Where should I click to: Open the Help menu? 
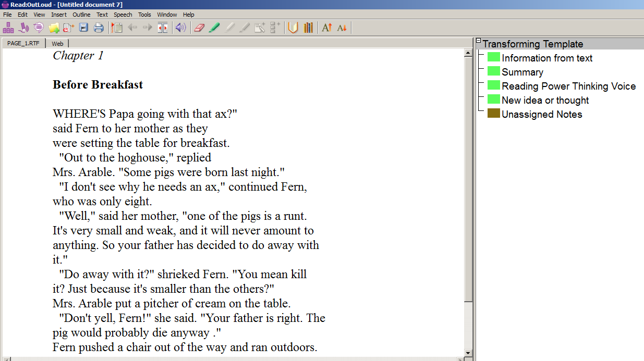189,15
